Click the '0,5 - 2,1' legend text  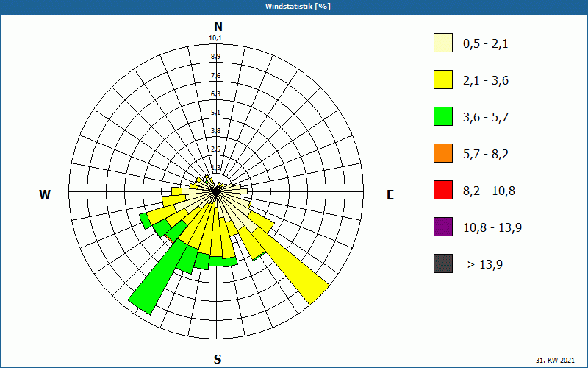(x=486, y=44)
